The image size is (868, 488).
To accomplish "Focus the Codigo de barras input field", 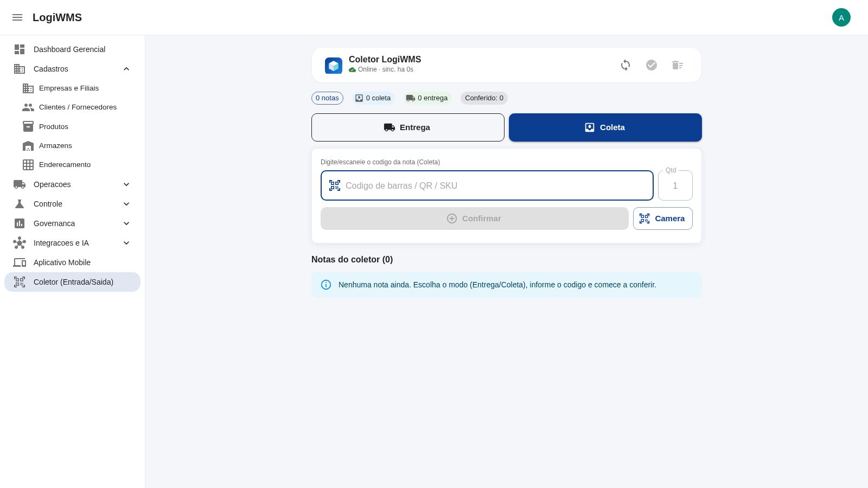I will pyautogui.click(x=487, y=185).
